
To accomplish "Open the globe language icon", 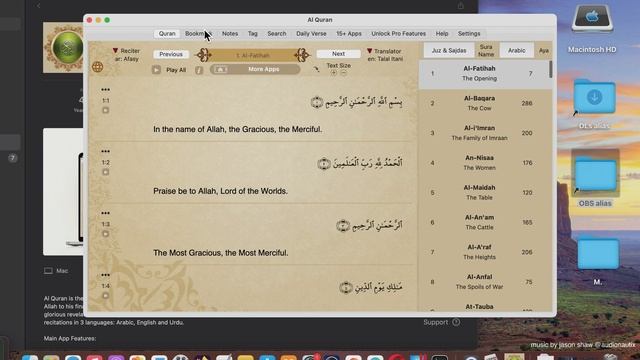I will 97,67.
